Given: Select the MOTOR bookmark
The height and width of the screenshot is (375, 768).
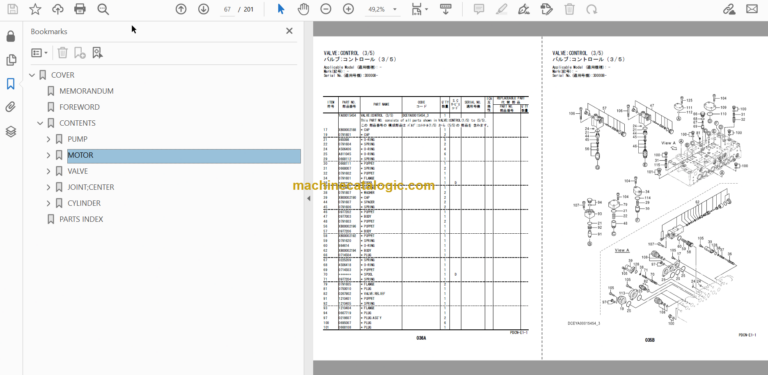Looking at the screenshot, I should click(x=80, y=155).
